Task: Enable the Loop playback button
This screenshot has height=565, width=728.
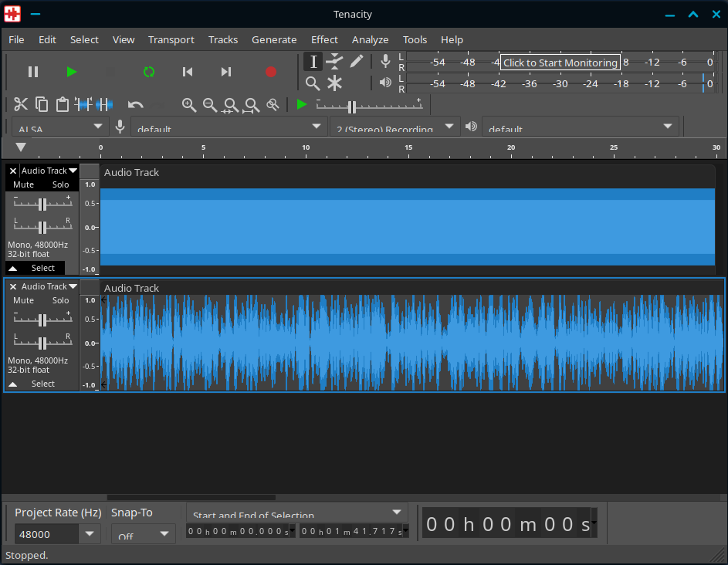Action: 149,72
